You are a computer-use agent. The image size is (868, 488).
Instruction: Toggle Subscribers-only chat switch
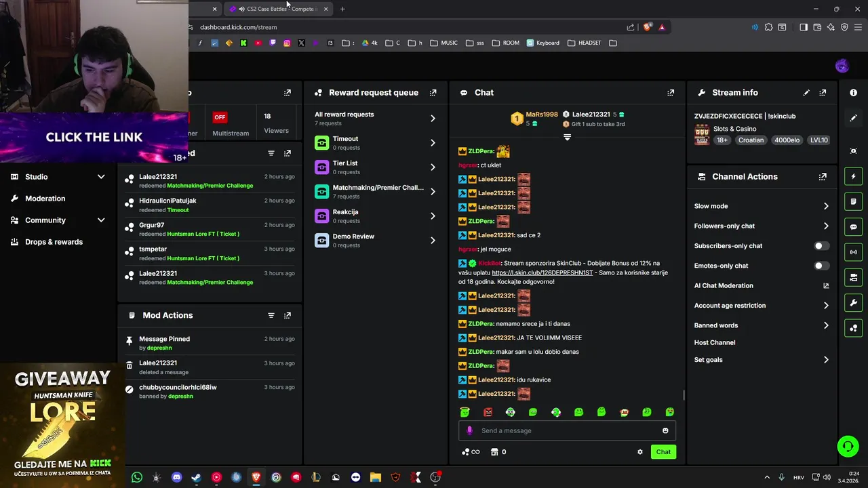(821, 246)
